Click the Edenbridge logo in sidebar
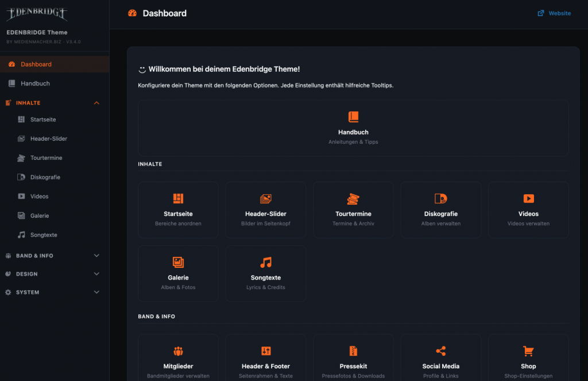The height and width of the screenshot is (381, 588). click(37, 14)
